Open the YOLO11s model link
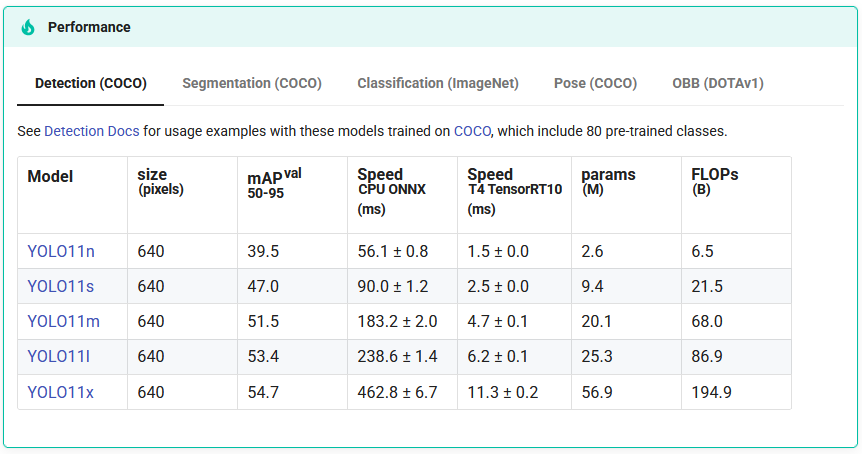 (x=60, y=286)
